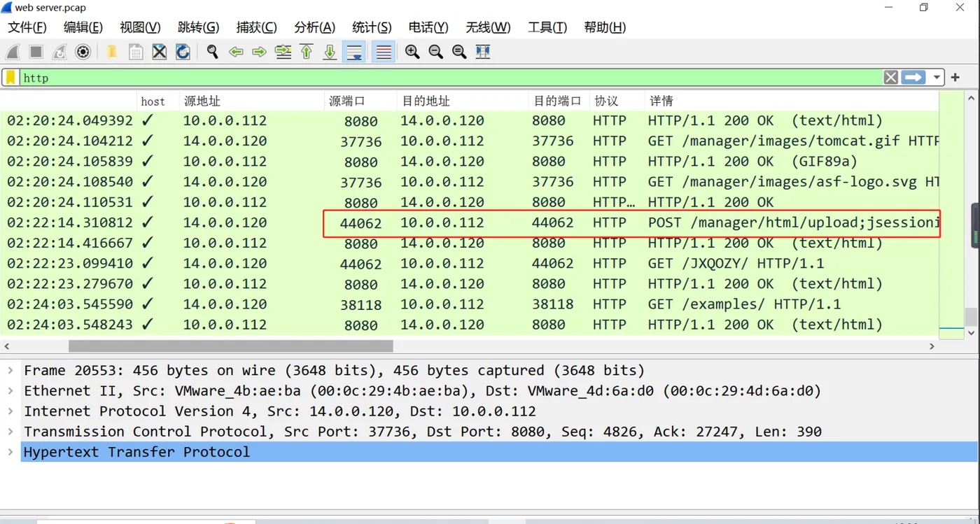Screen dimensions: 980x524
Task: Click horizontal scrollbar of packet list
Action: pyautogui.click(x=231, y=346)
